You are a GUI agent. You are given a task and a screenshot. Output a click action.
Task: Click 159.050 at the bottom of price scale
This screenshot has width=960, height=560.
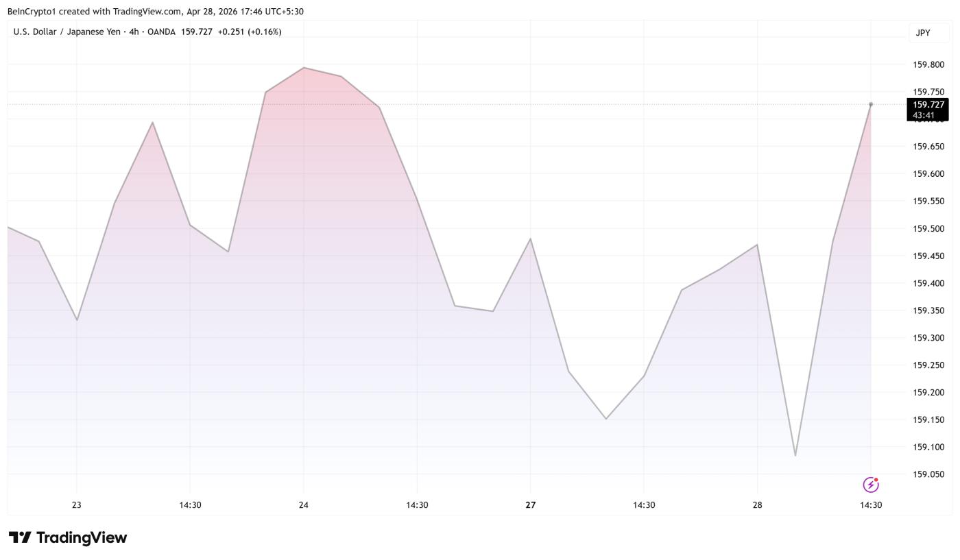927,474
